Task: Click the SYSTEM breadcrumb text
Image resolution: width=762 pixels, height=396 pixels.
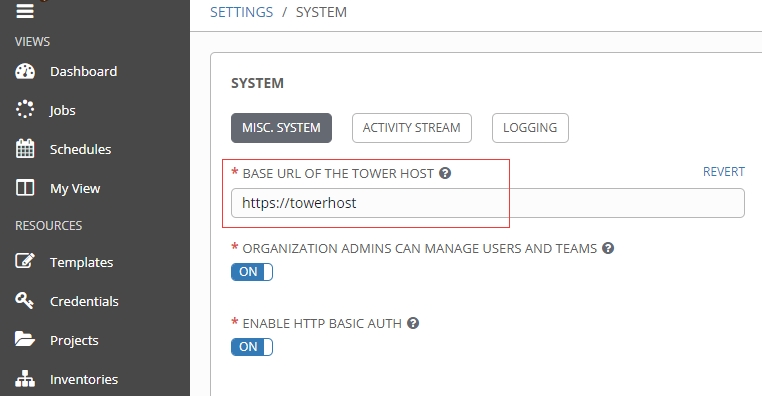Action: click(x=321, y=12)
